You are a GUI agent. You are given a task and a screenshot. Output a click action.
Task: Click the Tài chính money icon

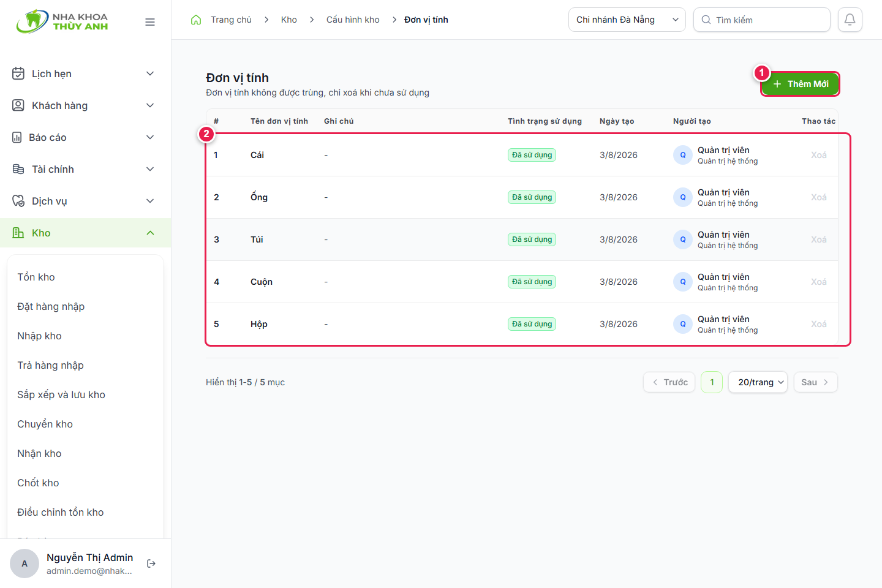pos(18,169)
